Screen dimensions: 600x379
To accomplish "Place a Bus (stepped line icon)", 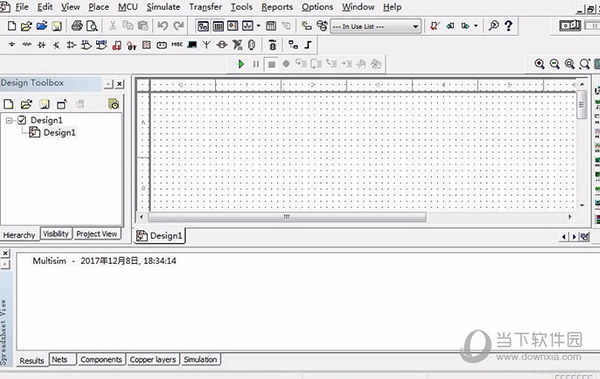I will 308,45.
